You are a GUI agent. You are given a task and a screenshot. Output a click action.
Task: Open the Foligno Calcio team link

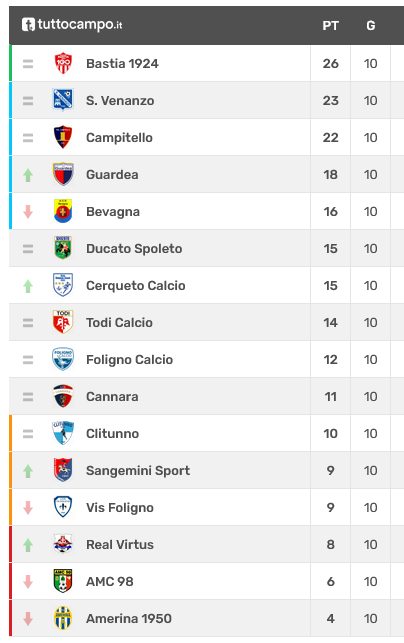130,360
